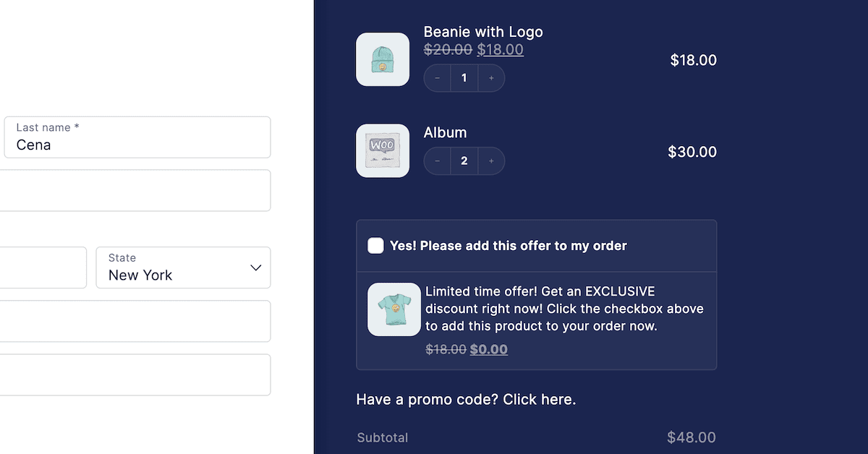
Task: Click the Album quantity number field
Action: click(x=464, y=161)
